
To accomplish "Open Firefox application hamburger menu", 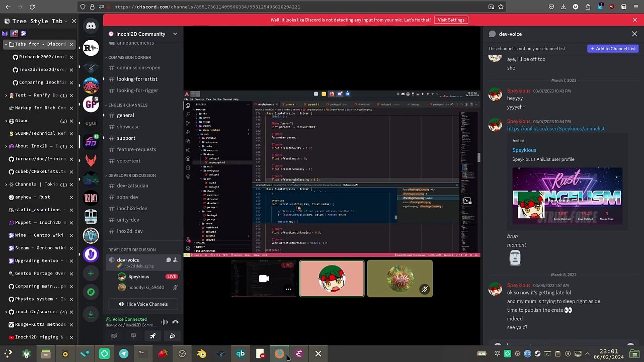I will [x=636, y=7].
